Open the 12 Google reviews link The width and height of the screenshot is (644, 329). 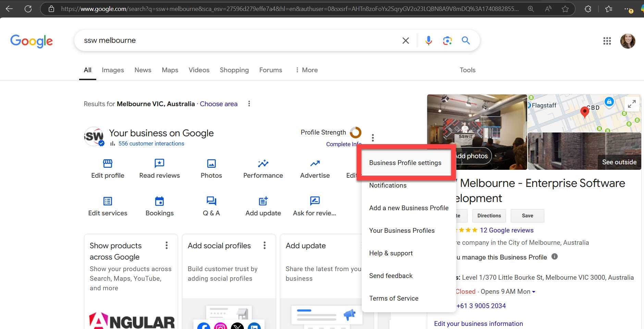coord(506,230)
